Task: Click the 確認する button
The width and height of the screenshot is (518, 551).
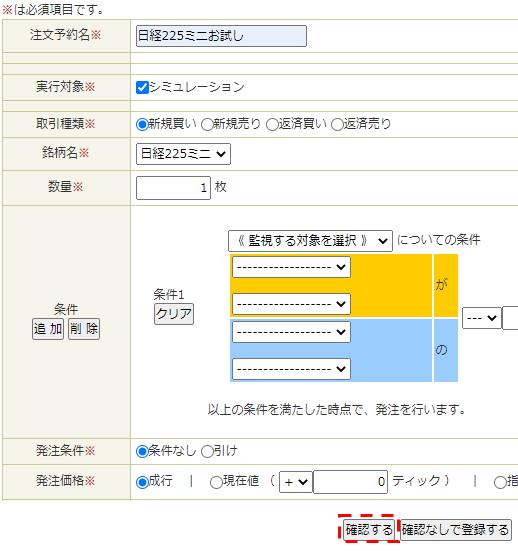Action: 369,530
